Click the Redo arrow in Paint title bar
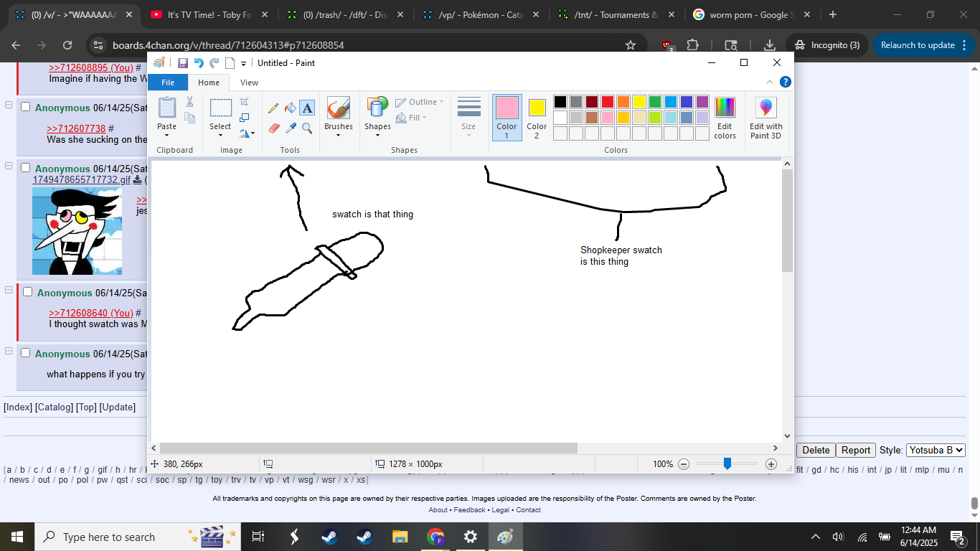The image size is (980, 551). pyautogui.click(x=214, y=63)
